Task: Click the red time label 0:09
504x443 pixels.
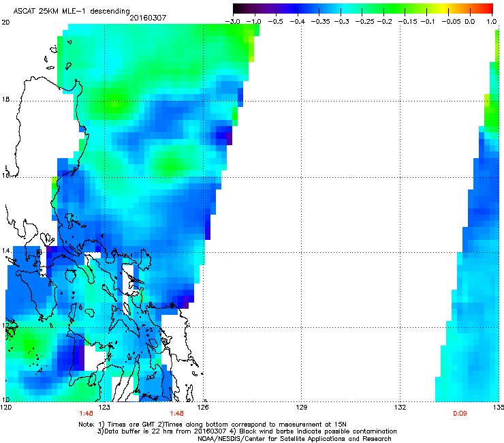Action: (x=460, y=414)
